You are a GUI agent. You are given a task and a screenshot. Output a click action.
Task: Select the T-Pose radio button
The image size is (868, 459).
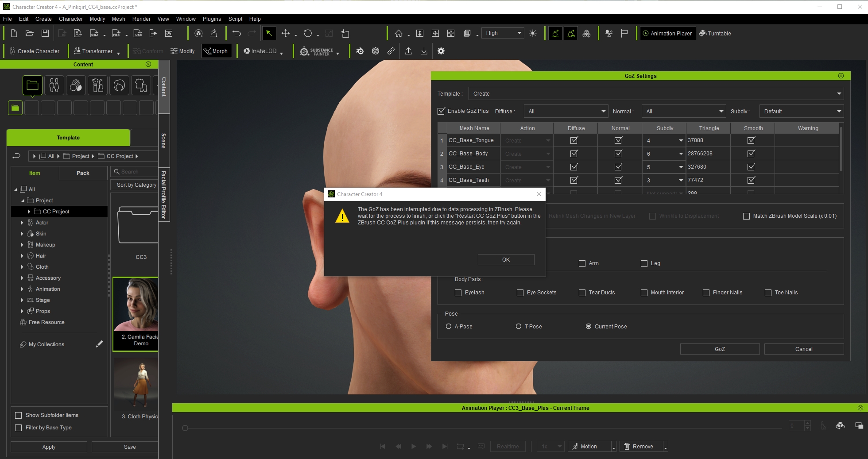[519, 326]
